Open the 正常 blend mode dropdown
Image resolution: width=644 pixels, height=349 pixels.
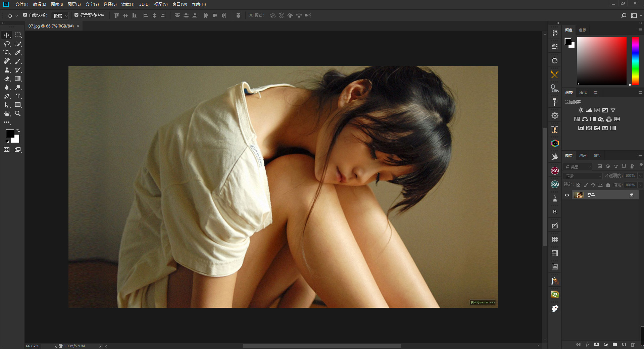[583, 176]
